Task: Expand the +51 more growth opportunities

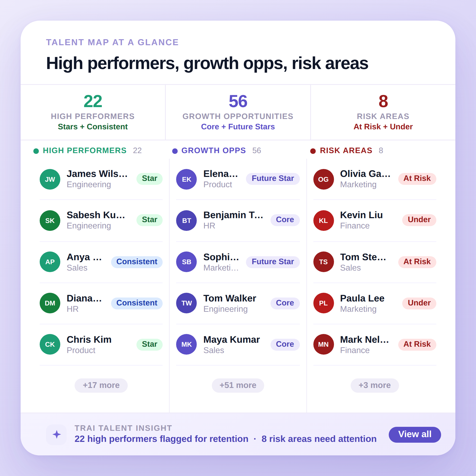Action: click(x=238, y=385)
